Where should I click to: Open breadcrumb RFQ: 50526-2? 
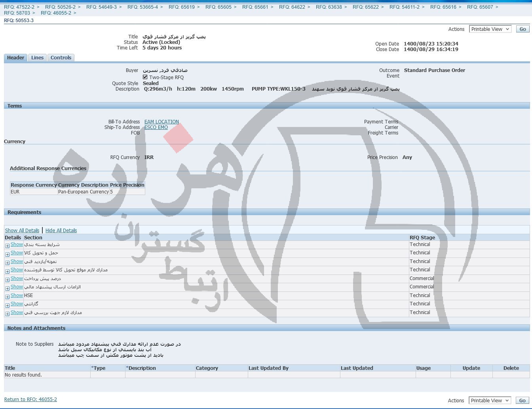click(x=60, y=7)
